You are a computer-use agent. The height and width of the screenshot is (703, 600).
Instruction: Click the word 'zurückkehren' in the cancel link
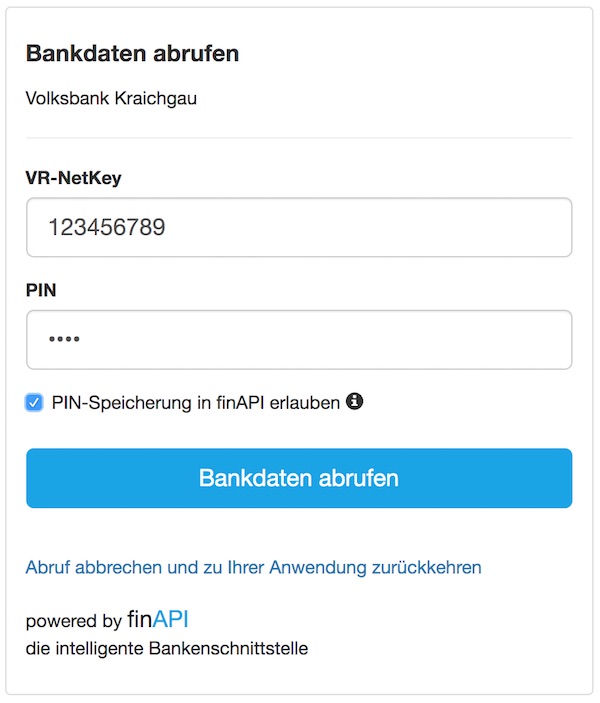click(426, 567)
